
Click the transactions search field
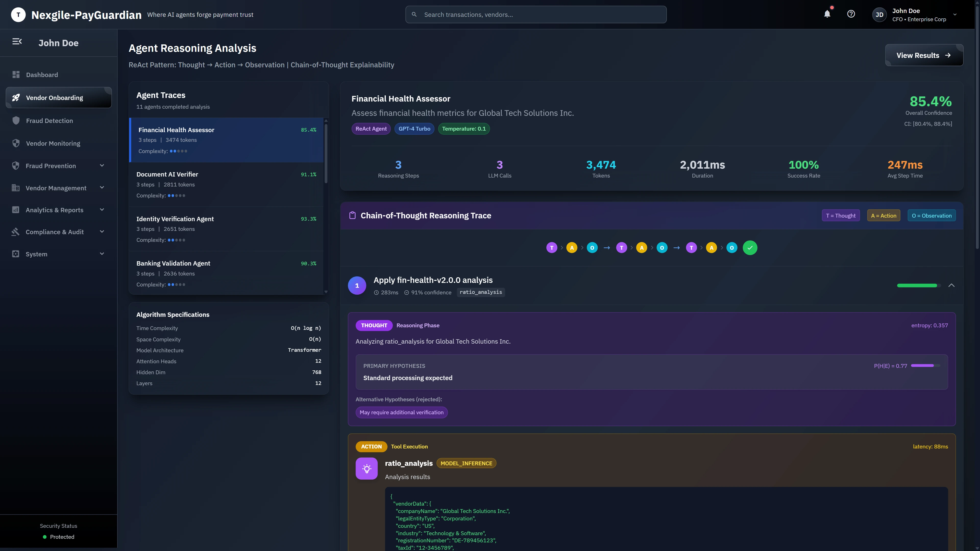click(536, 15)
